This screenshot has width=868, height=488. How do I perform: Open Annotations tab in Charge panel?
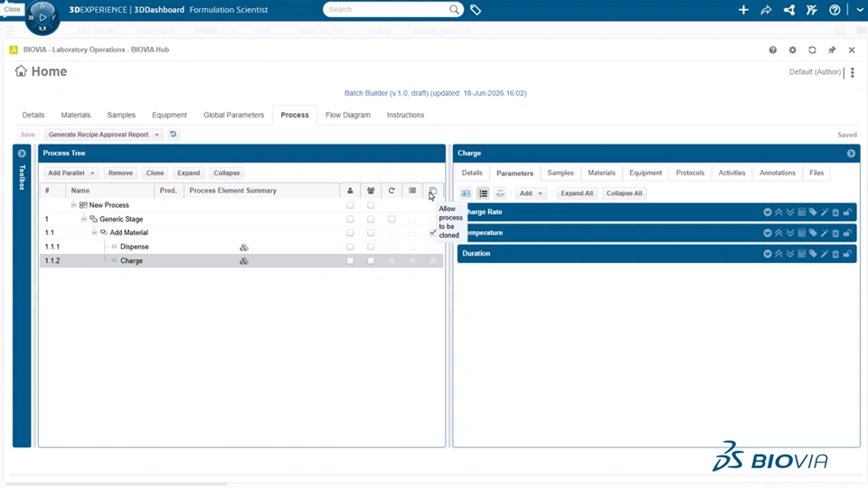click(x=778, y=173)
